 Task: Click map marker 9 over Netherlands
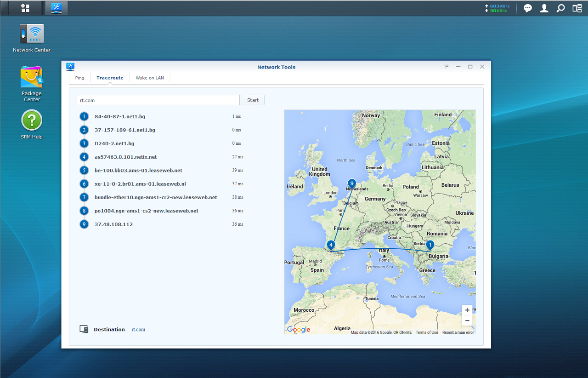pyautogui.click(x=352, y=183)
